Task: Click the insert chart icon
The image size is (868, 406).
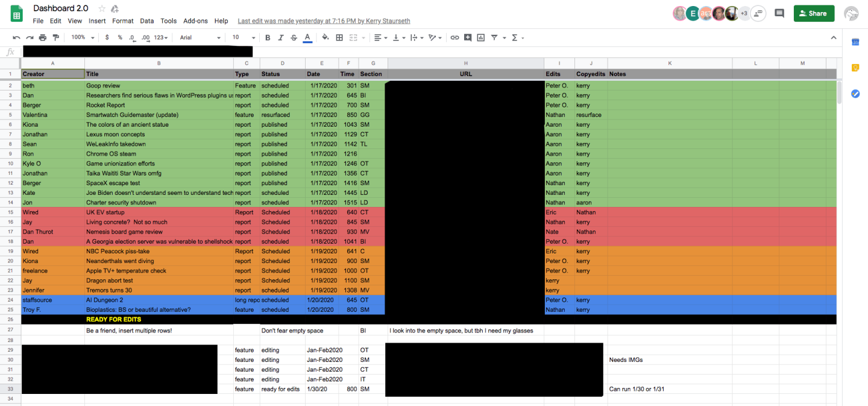Action: [x=480, y=37]
